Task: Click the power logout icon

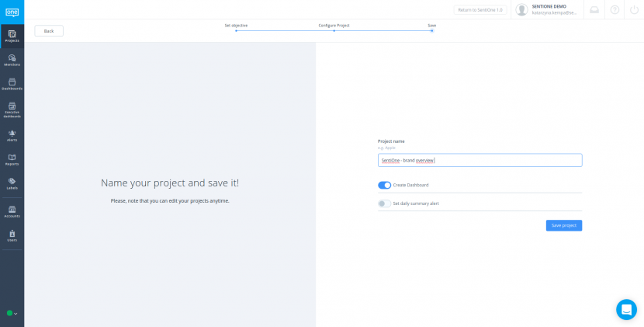Action: click(634, 10)
